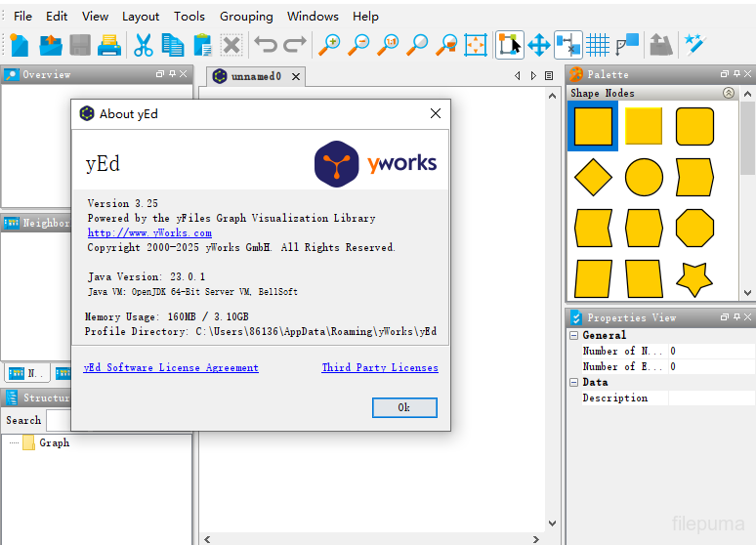Show previous document tab arrow
This screenshot has height=545, width=756.
point(518,76)
